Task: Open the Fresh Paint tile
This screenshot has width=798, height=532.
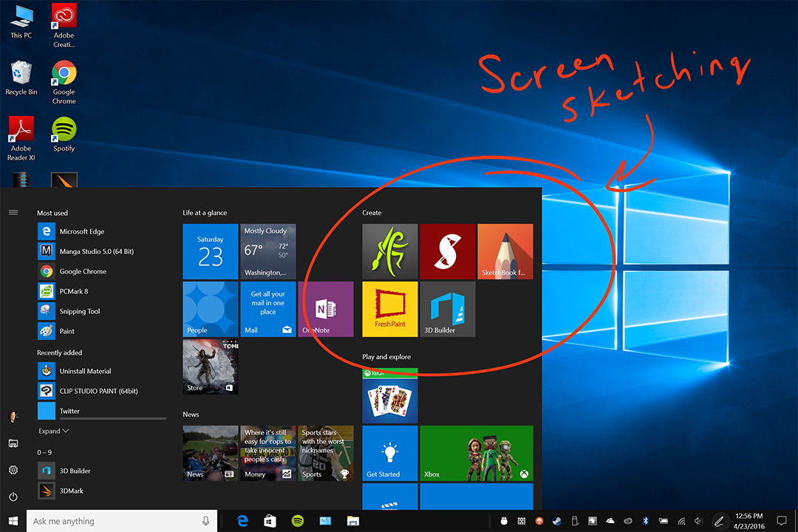Action: (x=390, y=309)
